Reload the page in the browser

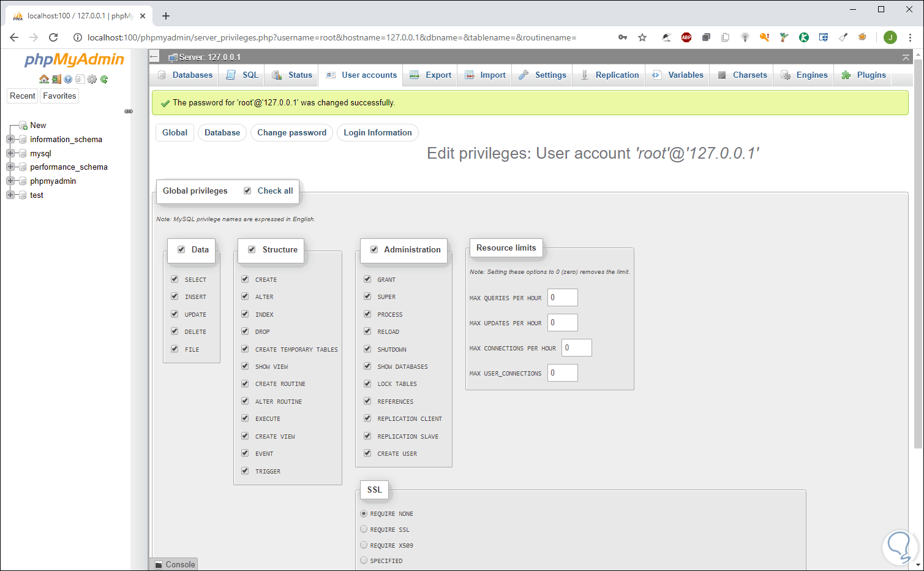pyautogui.click(x=53, y=37)
